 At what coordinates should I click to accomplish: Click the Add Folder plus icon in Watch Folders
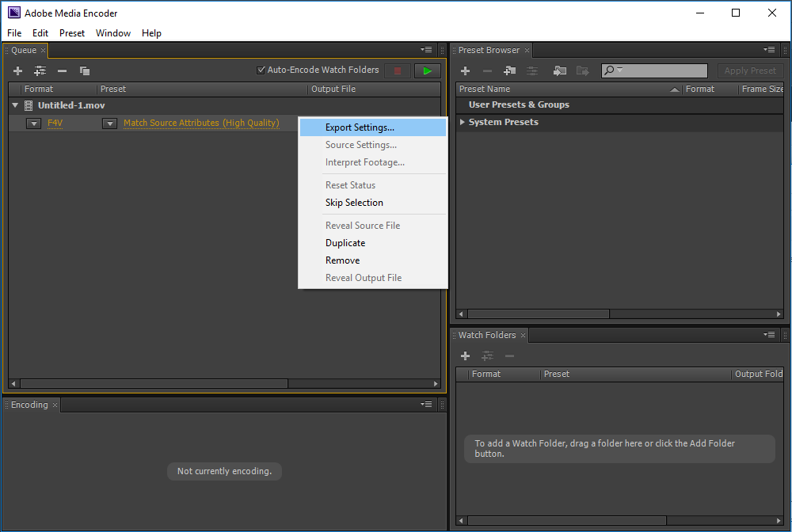465,355
